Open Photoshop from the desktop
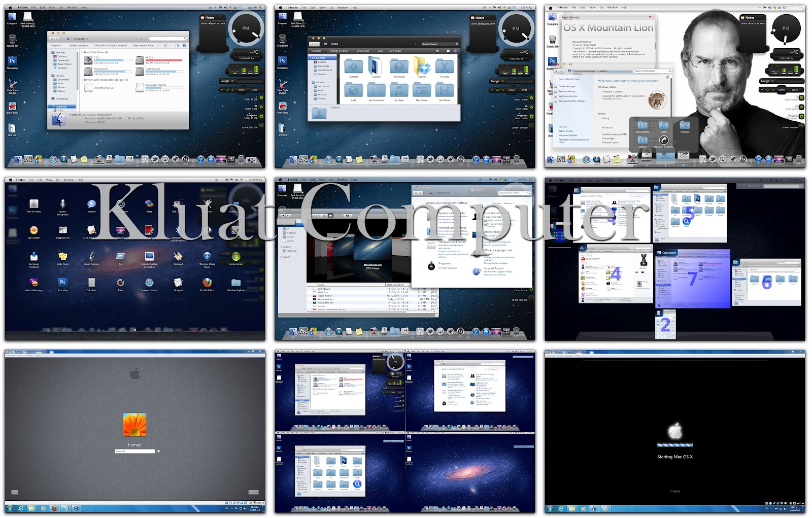The height and width of the screenshot is (518, 812). 12,62
